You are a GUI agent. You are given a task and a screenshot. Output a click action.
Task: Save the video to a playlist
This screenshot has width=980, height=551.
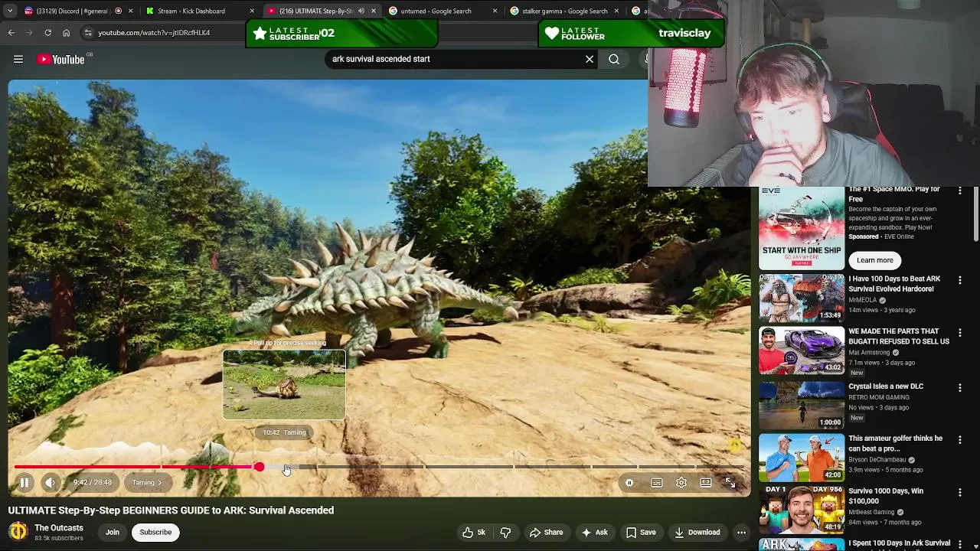point(641,533)
